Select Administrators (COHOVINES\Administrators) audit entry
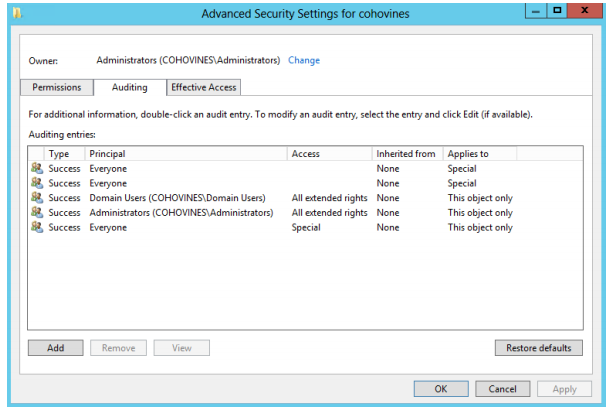This screenshot has width=611, height=409. point(306,213)
